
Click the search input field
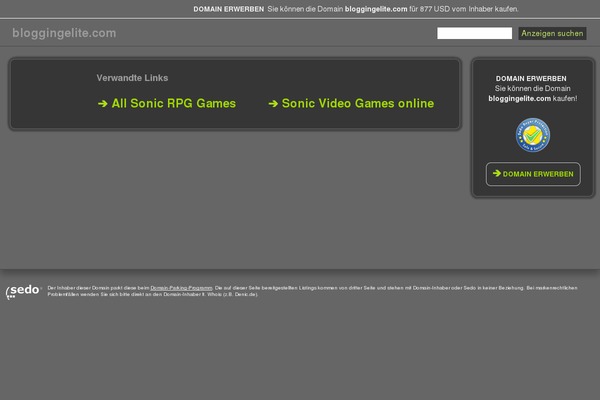[474, 33]
